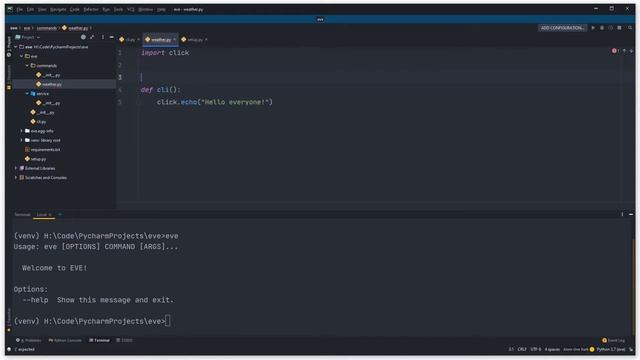Open the Python Console tool window button
Screen dimensions: 640x360
[x=65, y=340]
